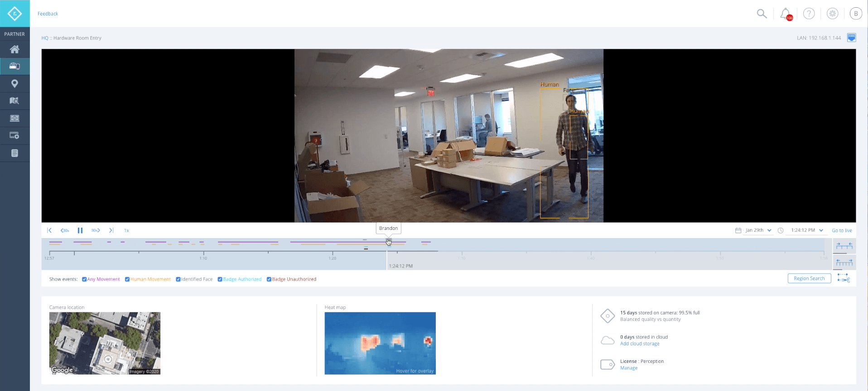
Task: Click the camera location satellite map thumbnail
Action: 105,343
